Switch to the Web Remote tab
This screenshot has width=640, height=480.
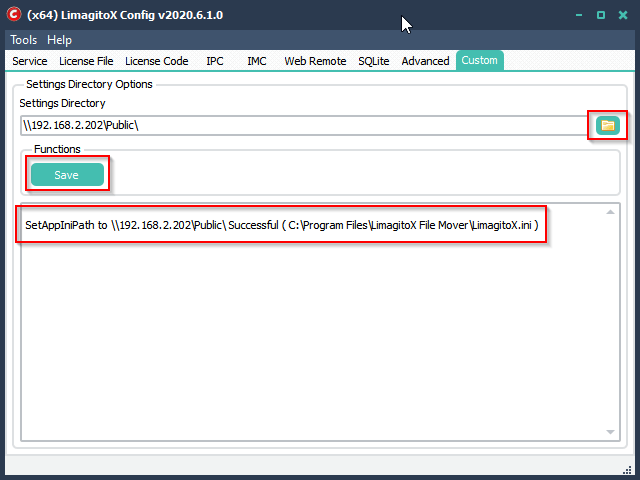pos(315,61)
